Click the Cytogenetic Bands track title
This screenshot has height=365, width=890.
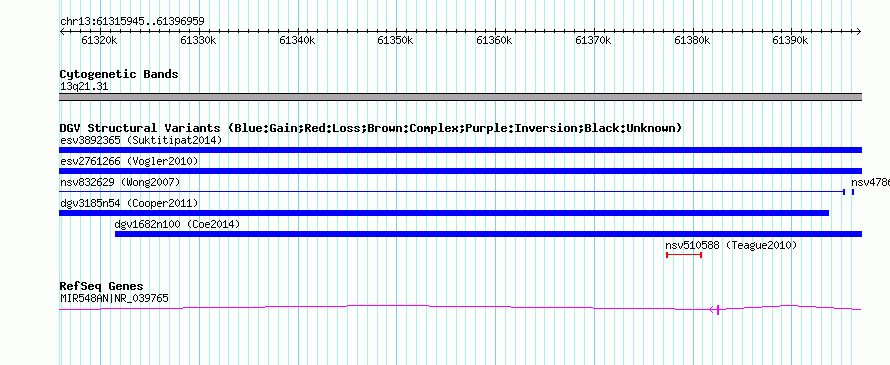(119, 74)
